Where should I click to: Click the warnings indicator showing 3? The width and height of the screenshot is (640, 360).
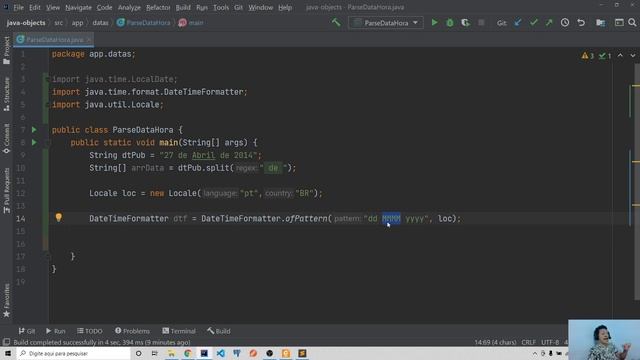pyautogui.click(x=588, y=56)
